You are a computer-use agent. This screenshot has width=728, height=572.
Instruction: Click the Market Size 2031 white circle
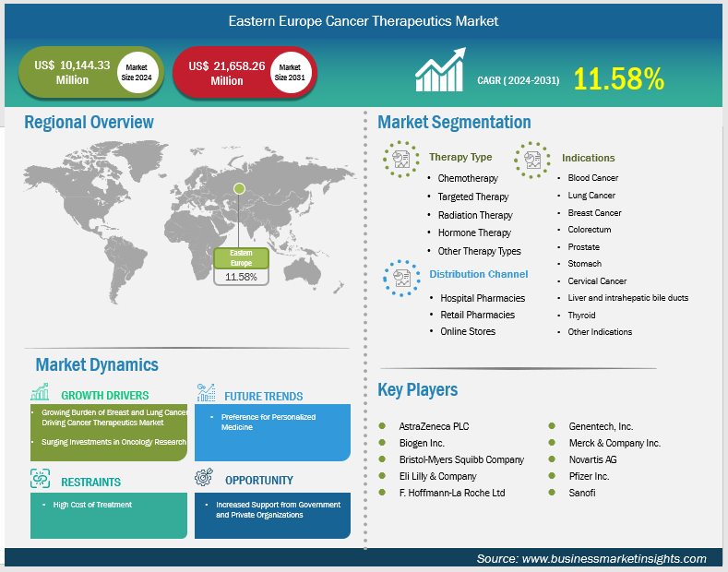[290, 73]
